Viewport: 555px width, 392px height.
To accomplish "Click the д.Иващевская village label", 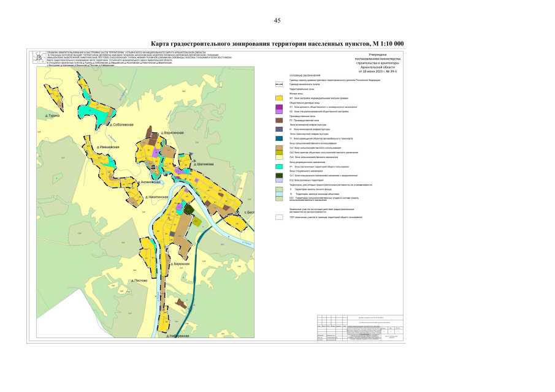I will click(107, 147).
